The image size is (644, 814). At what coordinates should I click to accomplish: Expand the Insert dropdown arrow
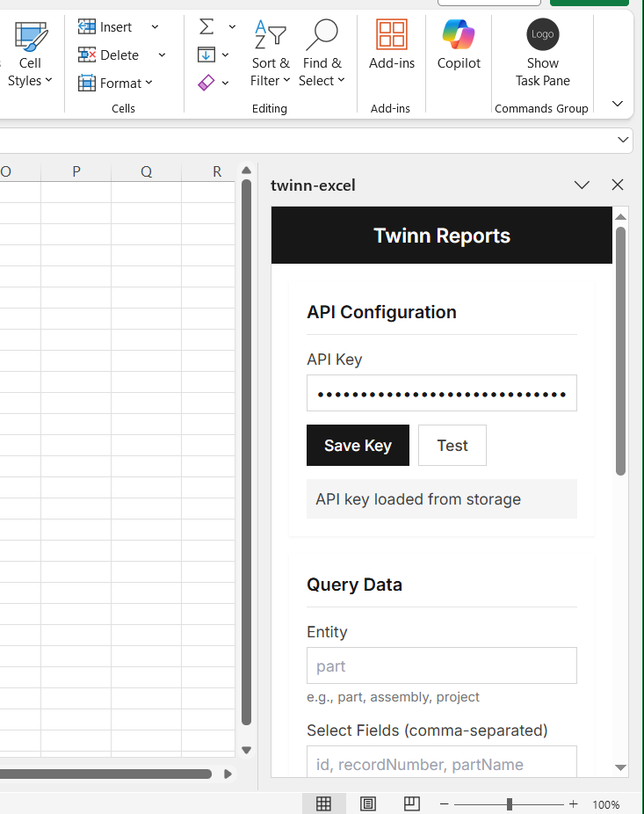pyautogui.click(x=155, y=27)
